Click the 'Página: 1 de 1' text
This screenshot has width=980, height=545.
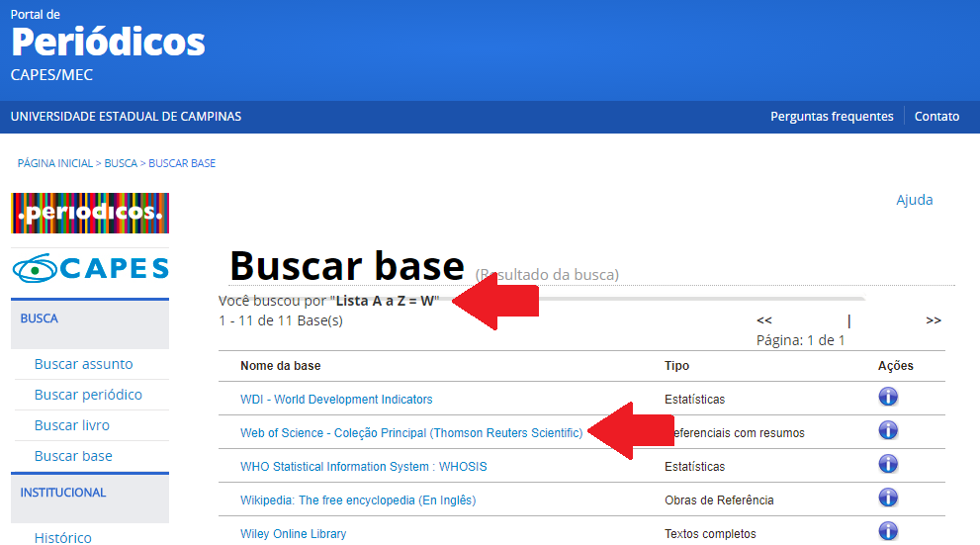pos(801,340)
